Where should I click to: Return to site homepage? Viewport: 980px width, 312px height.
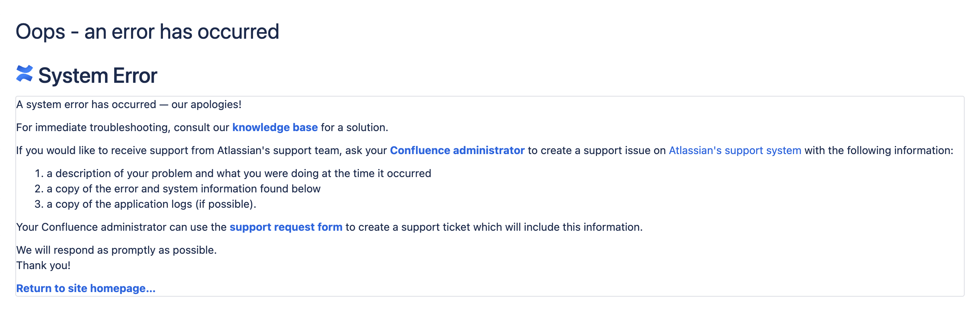86,289
